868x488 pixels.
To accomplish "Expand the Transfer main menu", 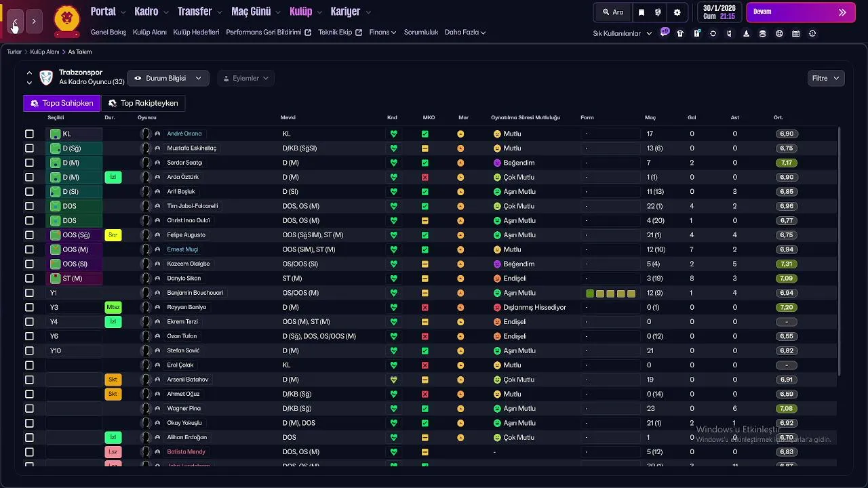I will tap(200, 12).
